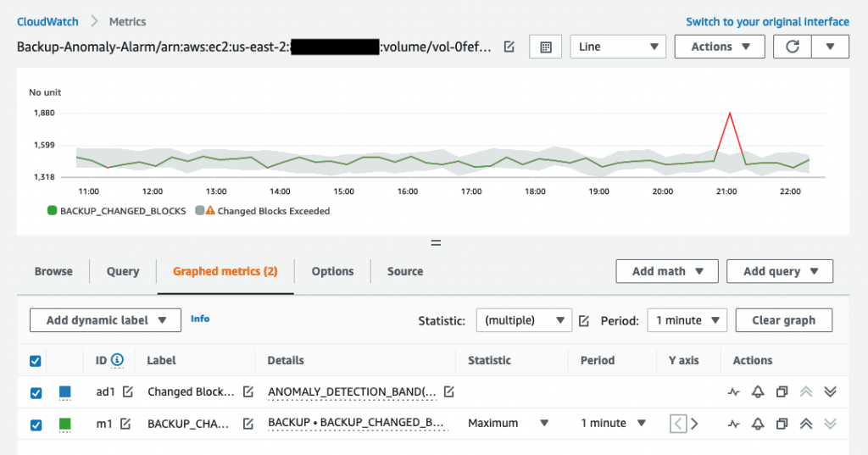Edit the m1 ID
Viewport: 868px width, 455px height.
[x=125, y=424]
